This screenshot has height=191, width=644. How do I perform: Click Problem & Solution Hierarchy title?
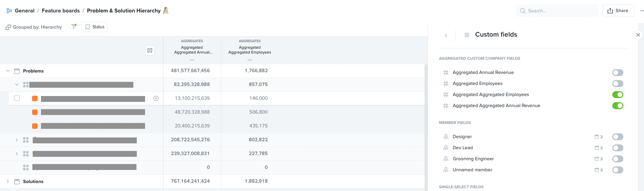pyautogui.click(x=124, y=11)
